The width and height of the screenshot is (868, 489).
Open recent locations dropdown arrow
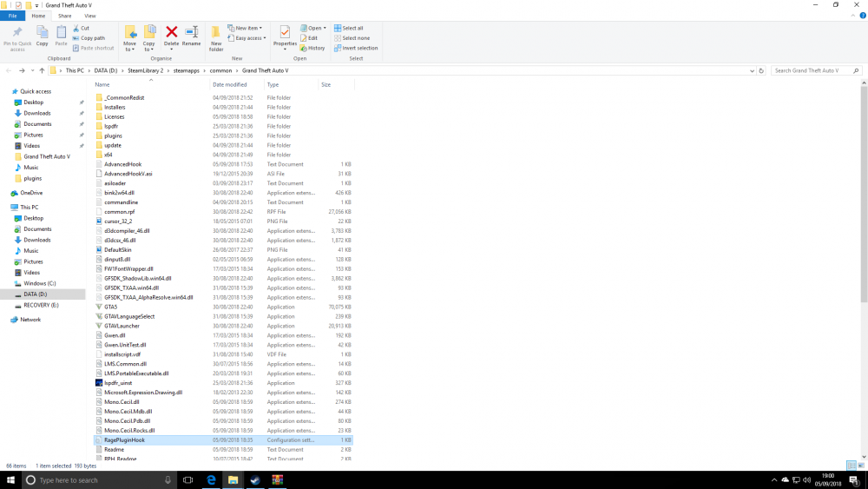(33, 71)
